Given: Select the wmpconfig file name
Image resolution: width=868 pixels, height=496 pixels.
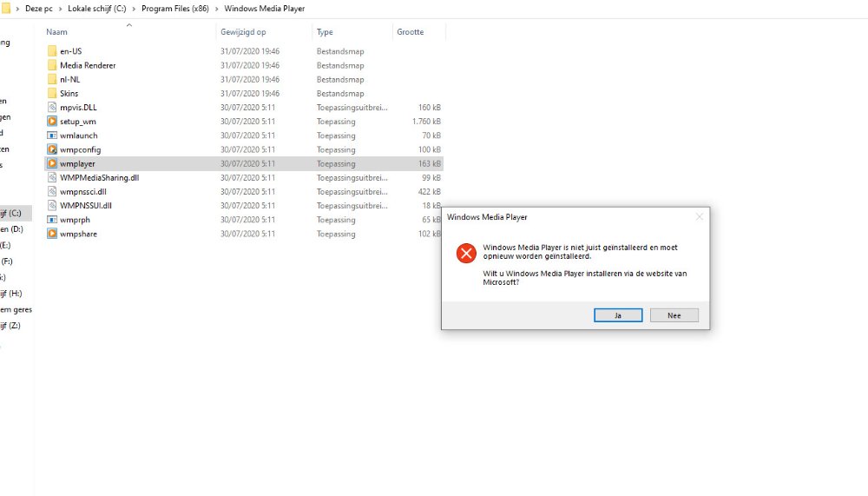Looking at the screenshot, I should [80, 149].
